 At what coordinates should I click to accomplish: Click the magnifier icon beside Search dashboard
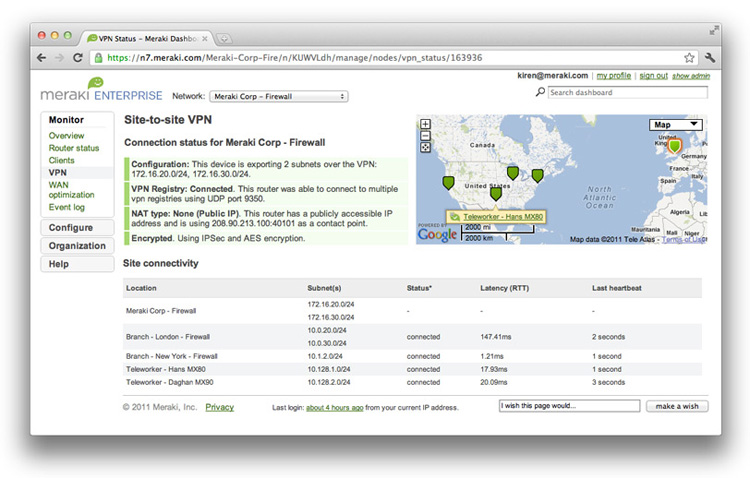[540, 92]
